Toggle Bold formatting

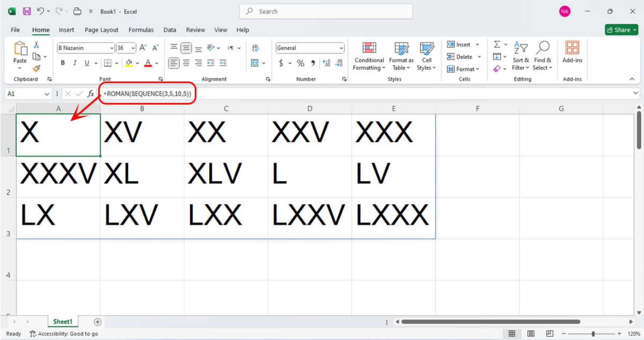pyautogui.click(x=63, y=63)
